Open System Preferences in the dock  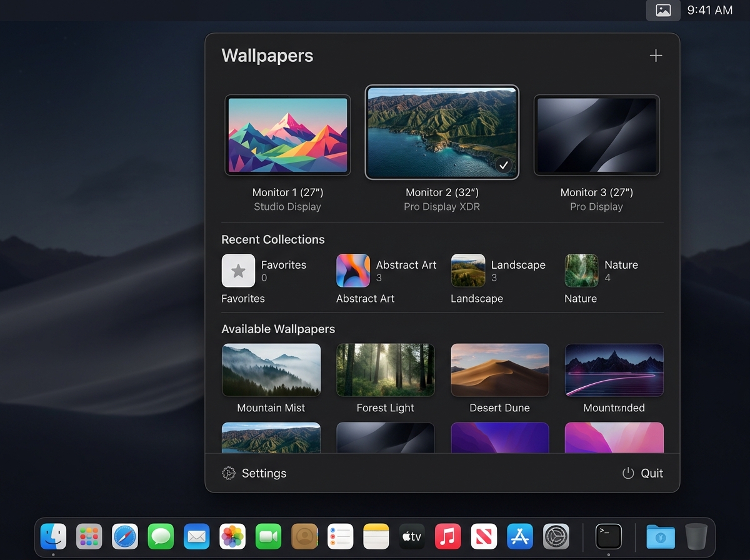click(556, 536)
